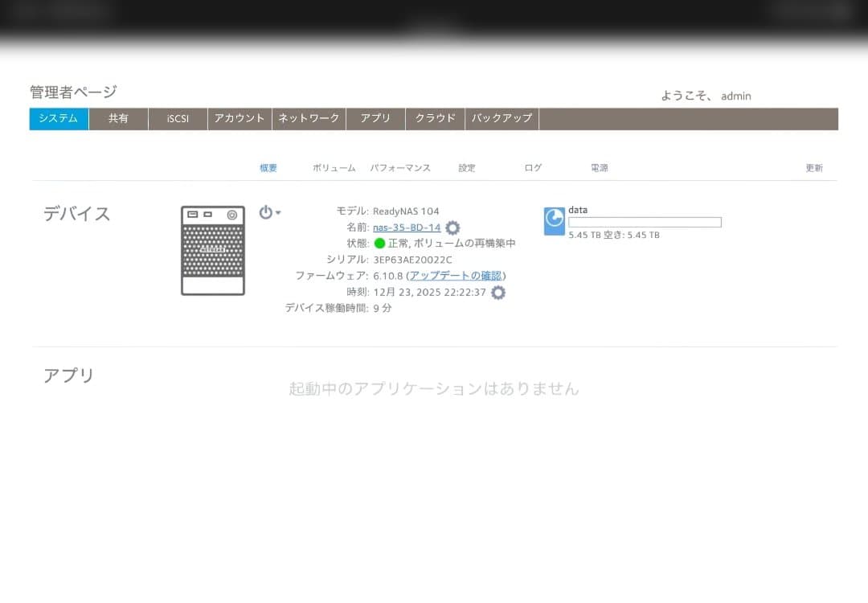
Task: View the ボリューム page
Action: [333, 167]
